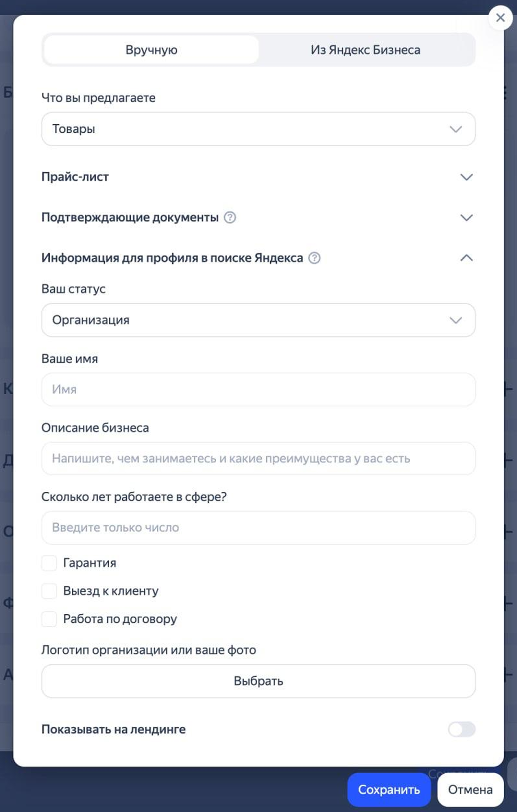517x812 pixels.
Task: Close the dialog with the X icon
Action: tap(500, 18)
